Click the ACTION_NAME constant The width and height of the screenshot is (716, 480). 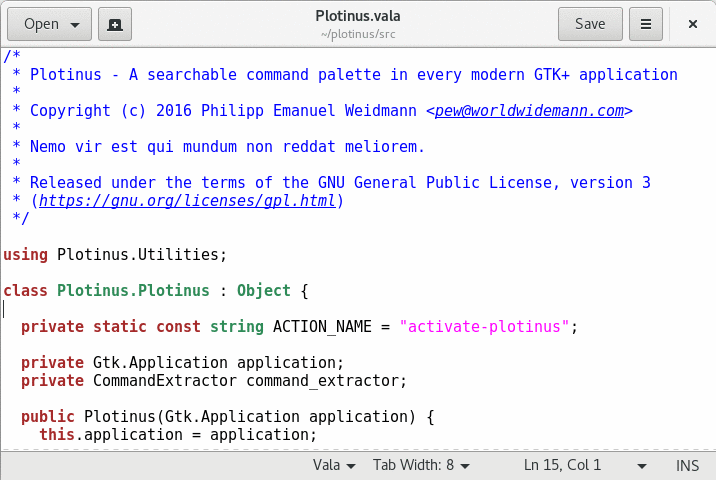pyautogui.click(x=322, y=327)
